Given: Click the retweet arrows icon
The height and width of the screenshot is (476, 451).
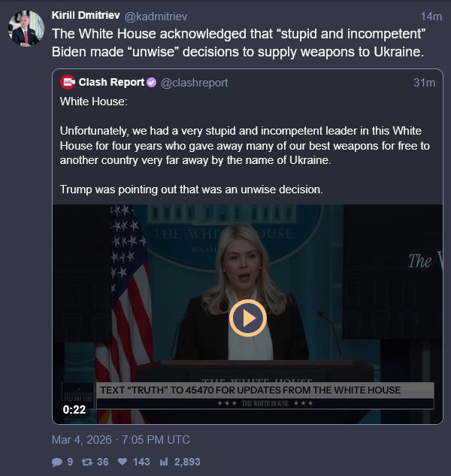Looking at the screenshot, I should [87, 462].
